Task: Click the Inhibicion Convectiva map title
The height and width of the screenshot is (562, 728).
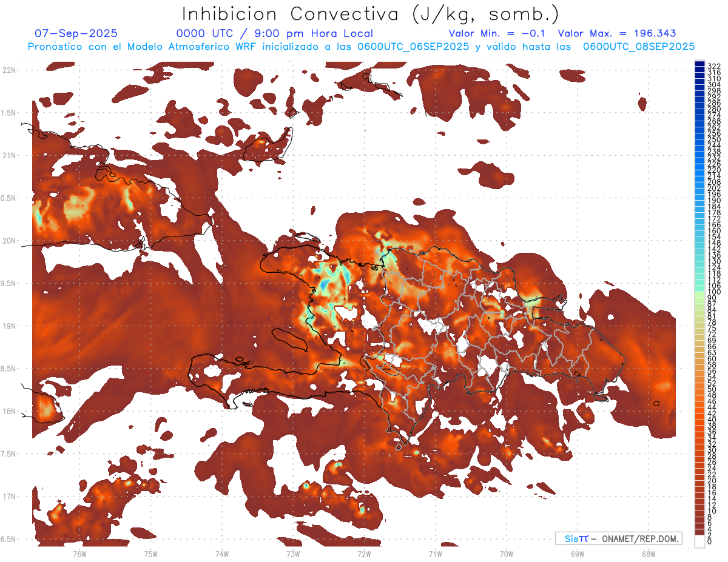Action: 370,13
